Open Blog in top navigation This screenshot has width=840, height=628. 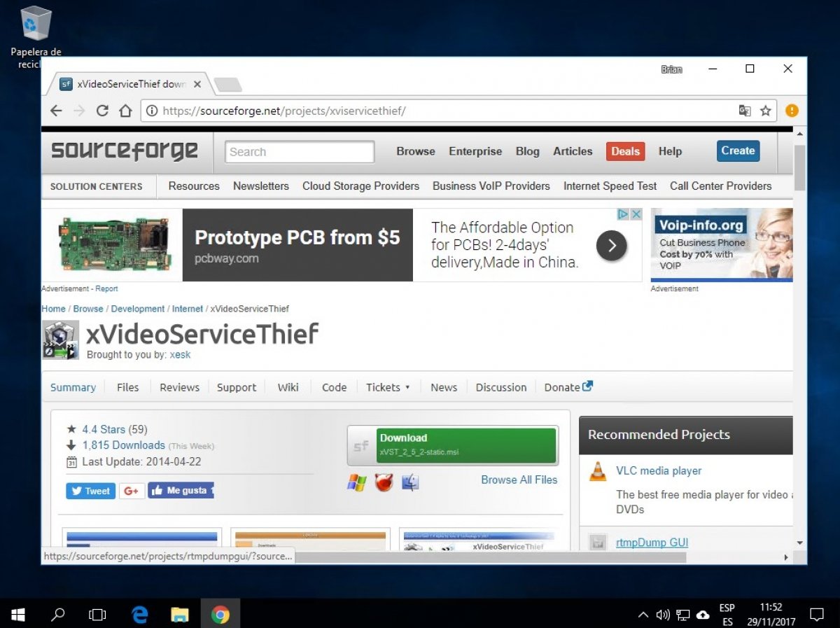pyautogui.click(x=528, y=151)
